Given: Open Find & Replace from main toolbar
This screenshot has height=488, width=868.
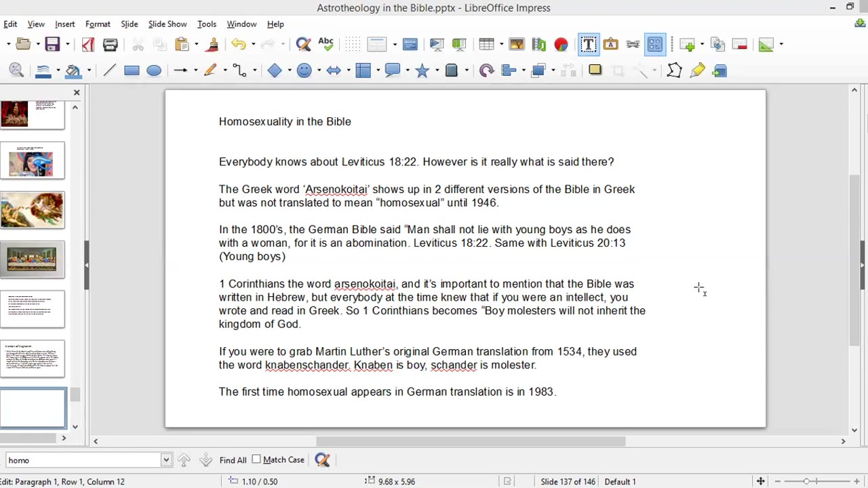Looking at the screenshot, I should pyautogui.click(x=303, y=45).
